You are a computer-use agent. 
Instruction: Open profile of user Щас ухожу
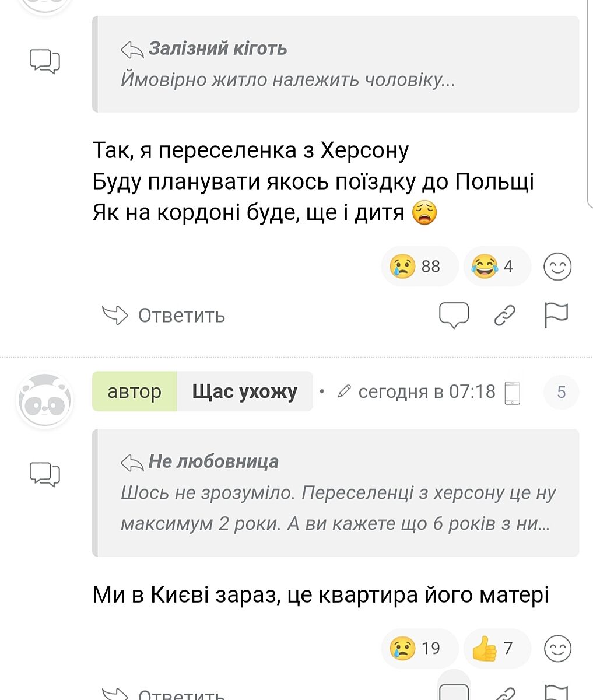[x=244, y=391]
